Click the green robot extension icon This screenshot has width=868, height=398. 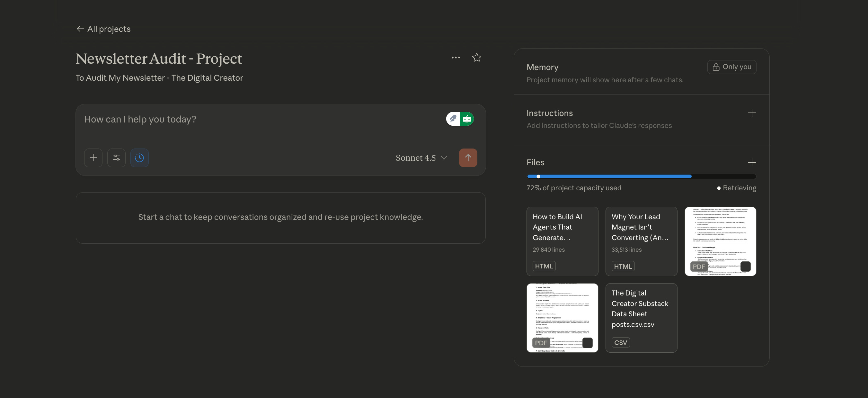[x=467, y=119]
